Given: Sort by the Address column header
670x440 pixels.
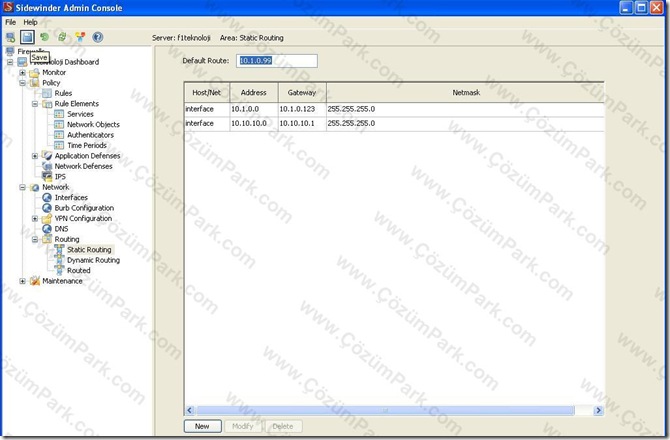Looking at the screenshot, I should click(x=254, y=92).
